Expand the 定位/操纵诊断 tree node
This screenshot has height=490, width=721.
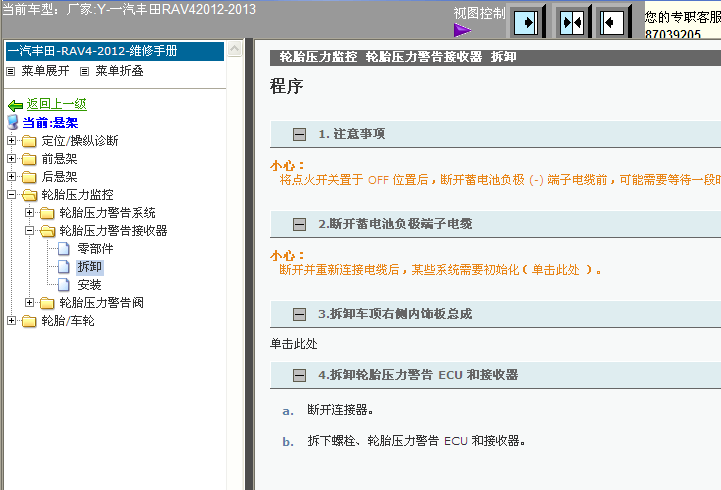point(11,141)
